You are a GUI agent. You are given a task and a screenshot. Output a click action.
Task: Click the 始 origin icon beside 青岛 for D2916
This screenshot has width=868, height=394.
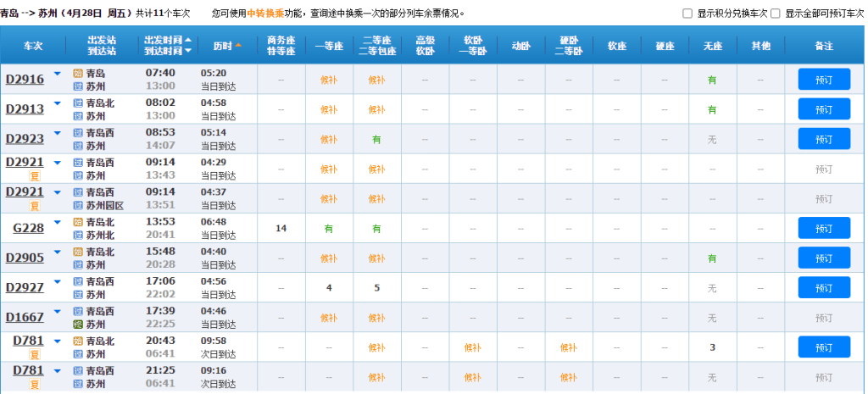[x=78, y=74]
